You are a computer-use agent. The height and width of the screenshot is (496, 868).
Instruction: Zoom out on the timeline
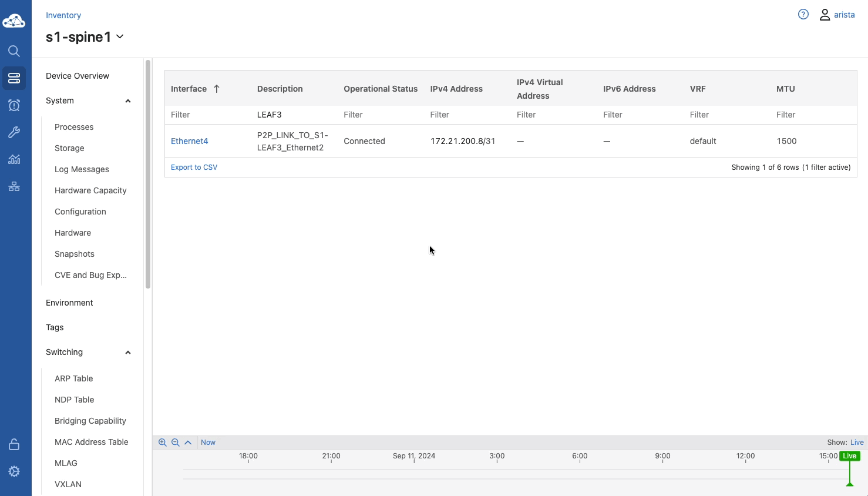175,443
